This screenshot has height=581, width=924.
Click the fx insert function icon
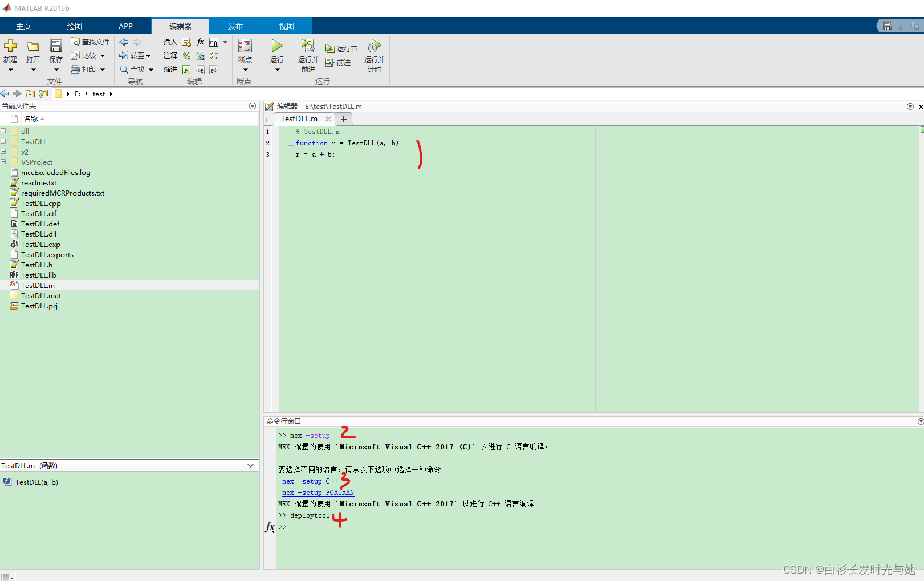coord(200,42)
